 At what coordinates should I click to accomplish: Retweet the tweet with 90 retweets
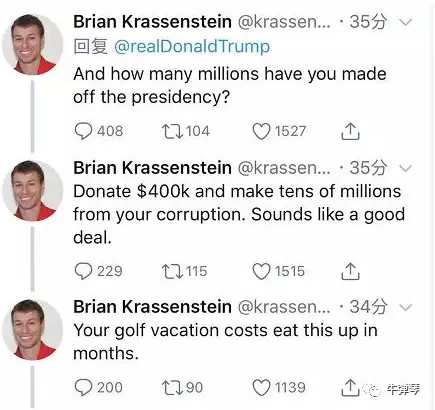point(172,388)
